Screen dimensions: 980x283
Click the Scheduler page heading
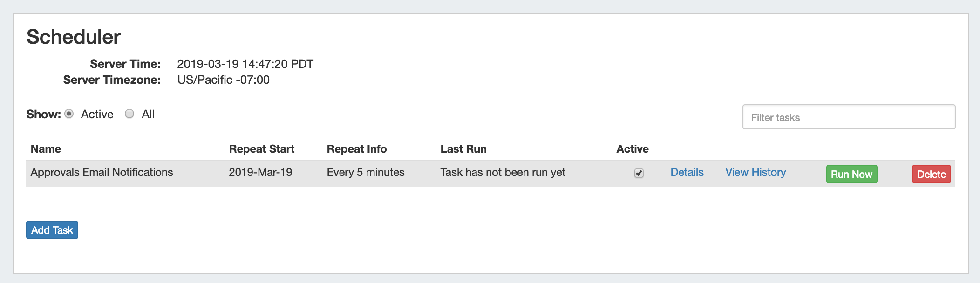pos(74,37)
